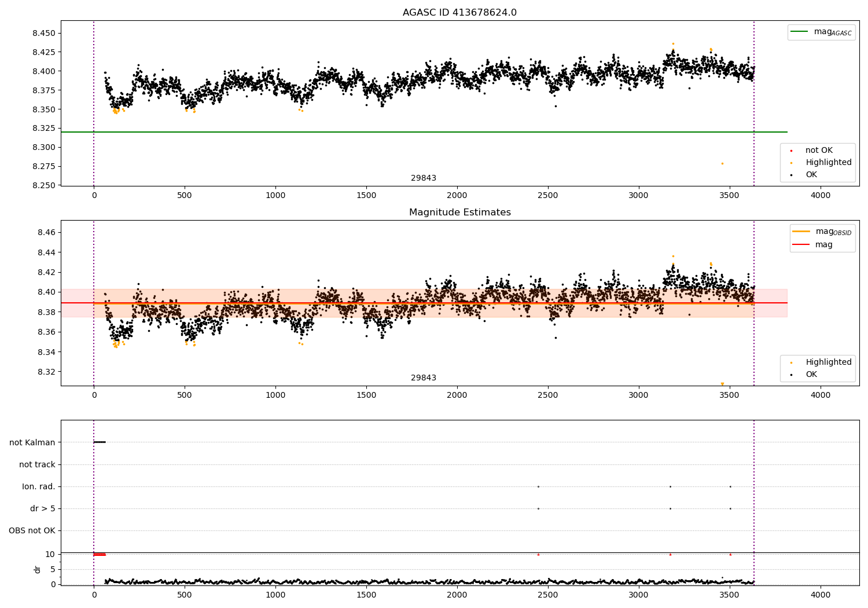
Task: Click the 'Ion. rad.' axis label
Action: [39, 487]
